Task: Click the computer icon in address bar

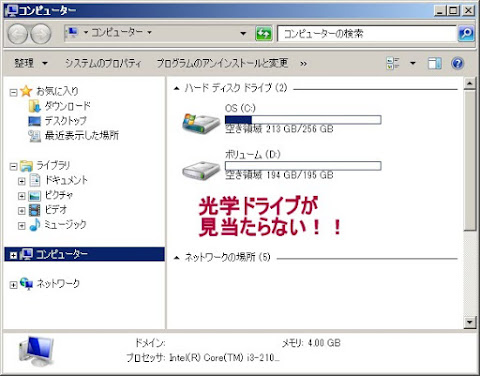Action: click(x=72, y=33)
